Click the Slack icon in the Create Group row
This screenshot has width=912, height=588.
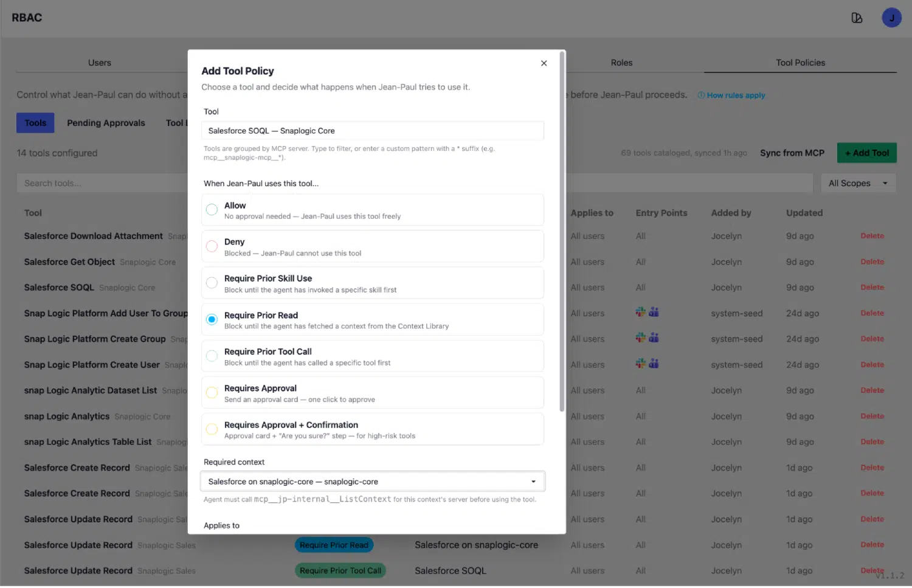click(641, 337)
